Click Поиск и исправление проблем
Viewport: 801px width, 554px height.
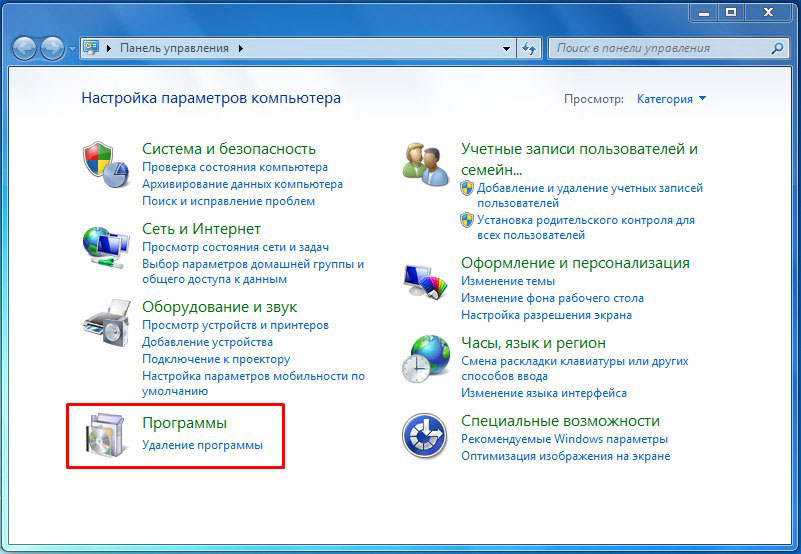point(228,201)
